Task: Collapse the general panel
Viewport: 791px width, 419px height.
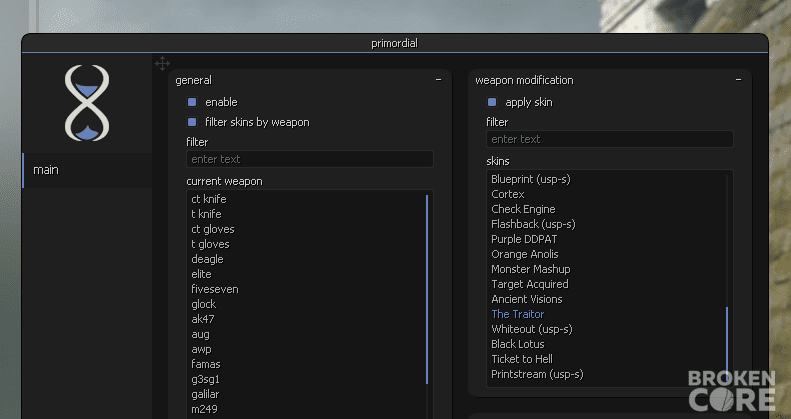Action: [438, 80]
